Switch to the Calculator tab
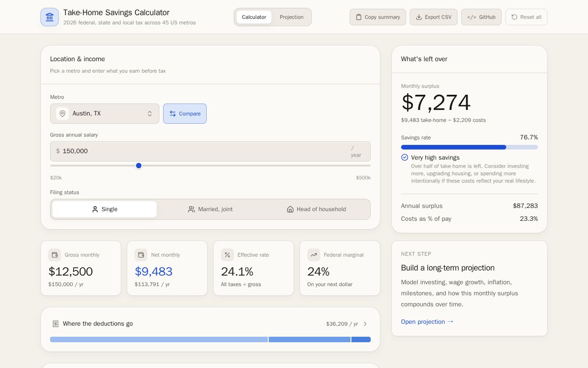 (x=254, y=17)
